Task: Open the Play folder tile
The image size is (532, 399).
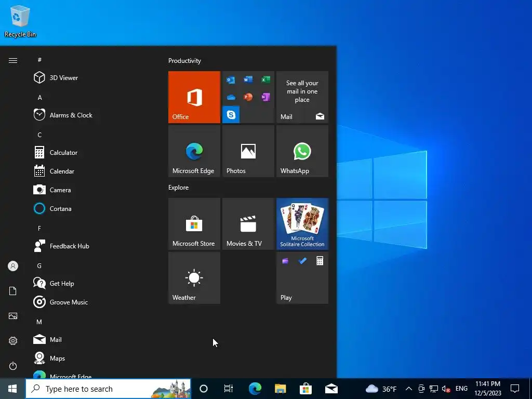Action: pyautogui.click(x=302, y=278)
